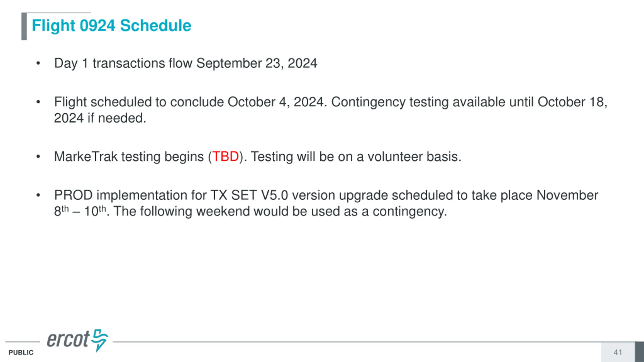Click the word MarkeTrak in third bullet

click(x=86, y=157)
